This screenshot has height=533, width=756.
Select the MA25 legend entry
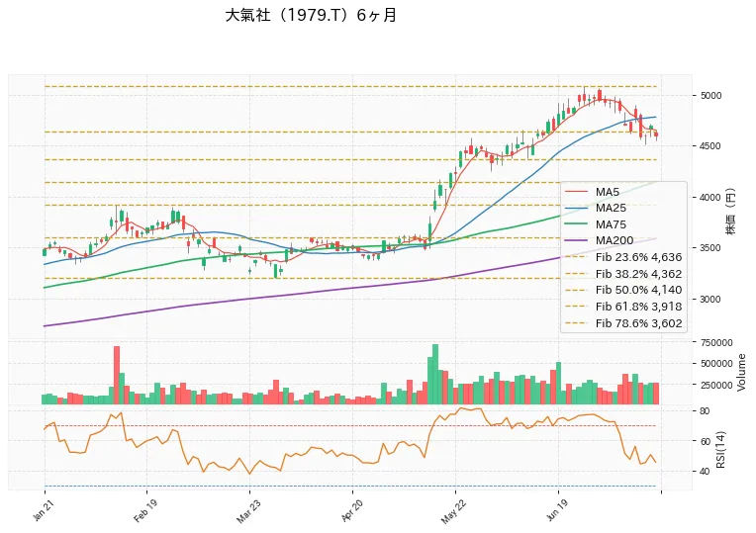coord(595,209)
